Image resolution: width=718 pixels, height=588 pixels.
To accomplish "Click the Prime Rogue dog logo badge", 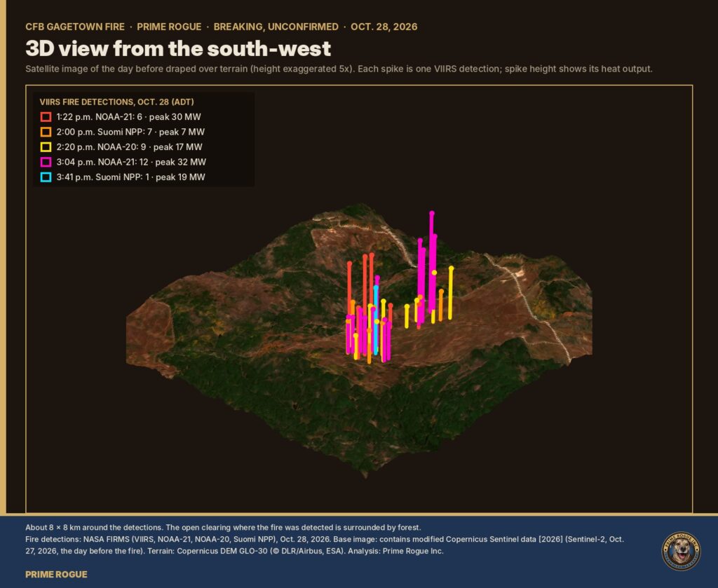I will tap(681, 551).
